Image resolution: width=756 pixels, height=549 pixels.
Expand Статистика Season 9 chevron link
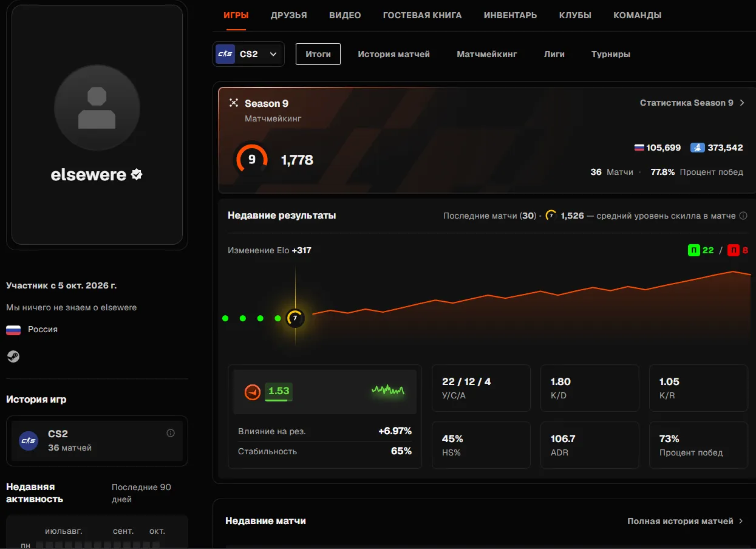pyautogui.click(x=692, y=103)
